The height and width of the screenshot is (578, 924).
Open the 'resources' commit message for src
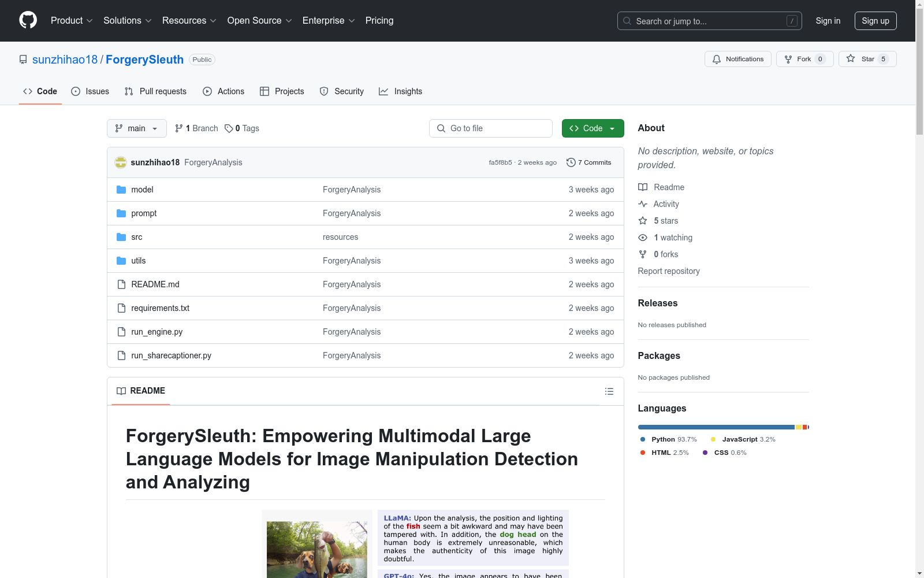coord(341,237)
